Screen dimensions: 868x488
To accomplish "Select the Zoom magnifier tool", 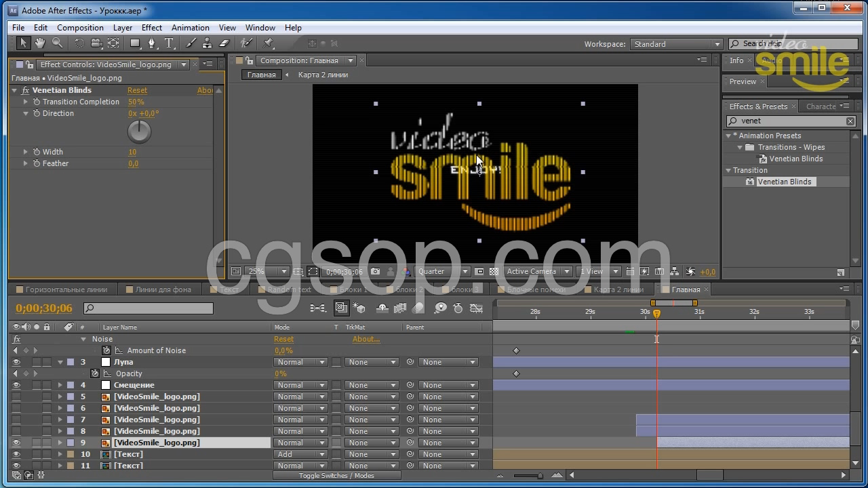I will (58, 43).
